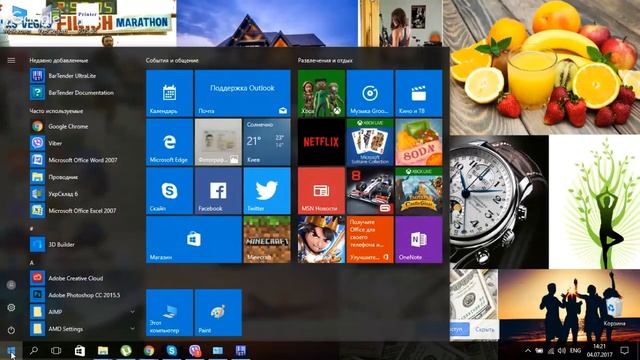Open the clock showing 14:21
The image size is (640, 360).
pyautogui.click(x=600, y=351)
